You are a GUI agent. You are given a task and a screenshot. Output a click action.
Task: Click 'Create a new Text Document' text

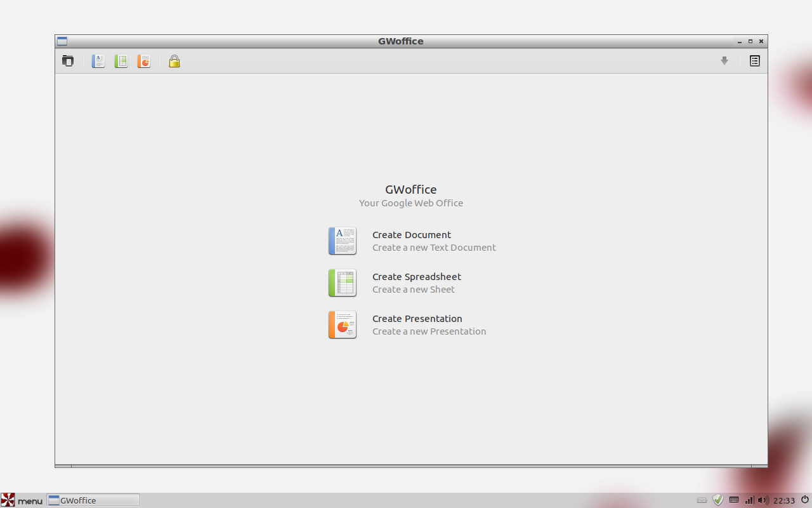[434, 248]
